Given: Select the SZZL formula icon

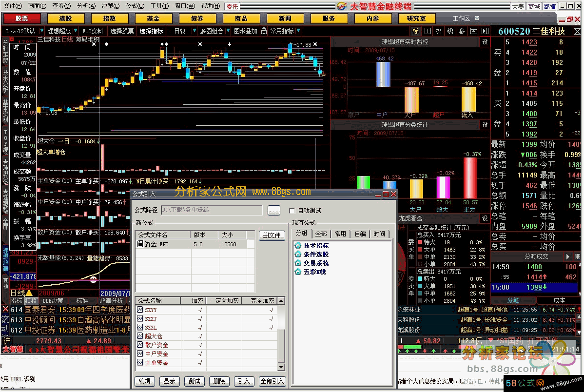Looking at the screenshot, I should [x=140, y=327].
